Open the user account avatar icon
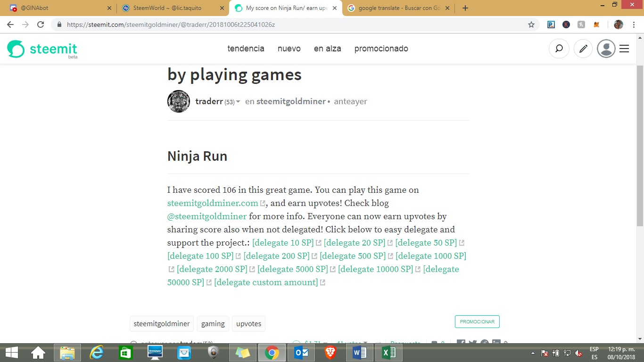 (x=606, y=49)
